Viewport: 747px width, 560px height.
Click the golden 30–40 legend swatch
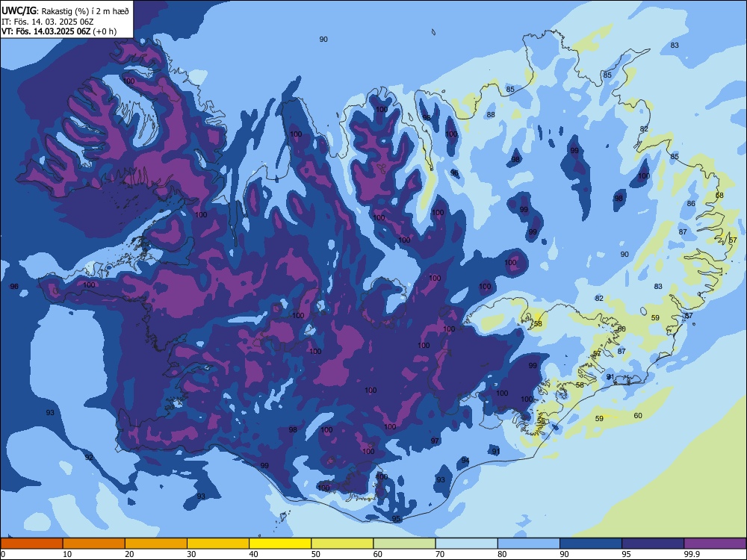tap(218, 544)
